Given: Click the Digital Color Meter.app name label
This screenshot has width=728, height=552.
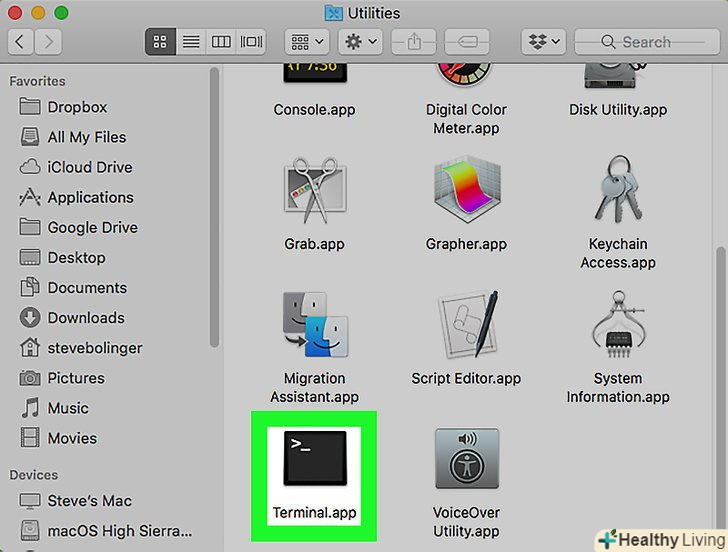Looking at the screenshot, I should (466, 119).
